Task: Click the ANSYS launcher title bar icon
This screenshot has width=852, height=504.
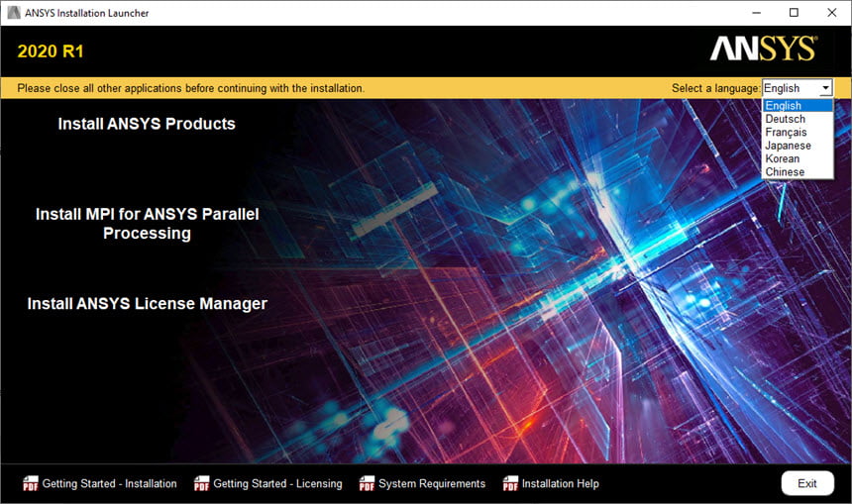Action: [14, 13]
